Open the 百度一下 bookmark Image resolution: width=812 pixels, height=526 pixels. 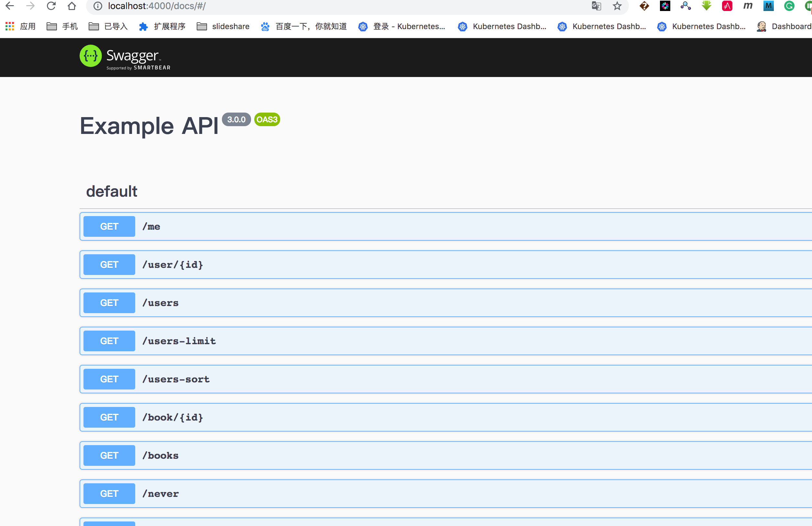(304, 26)
